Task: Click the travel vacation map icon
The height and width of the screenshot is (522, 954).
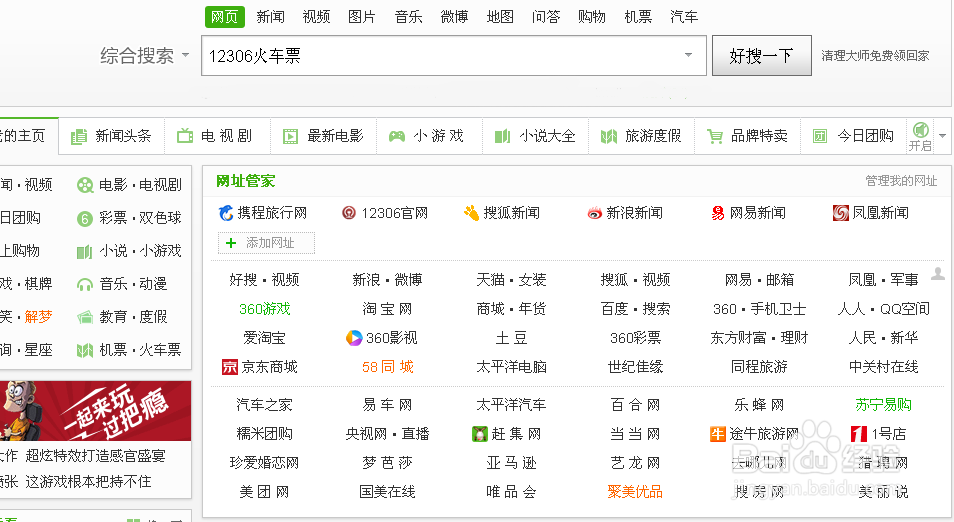Action: (608, 136)
